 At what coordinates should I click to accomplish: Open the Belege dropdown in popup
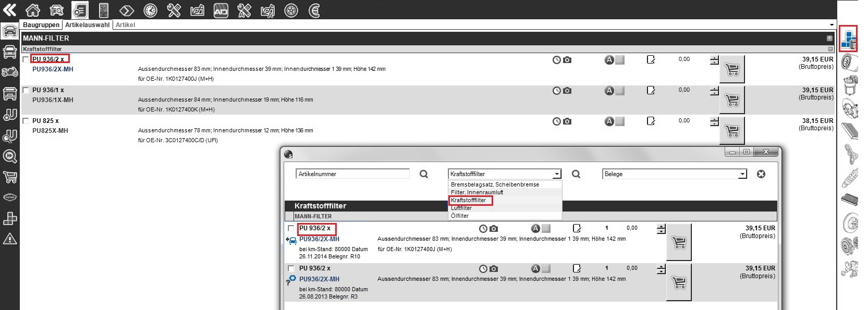675,174
